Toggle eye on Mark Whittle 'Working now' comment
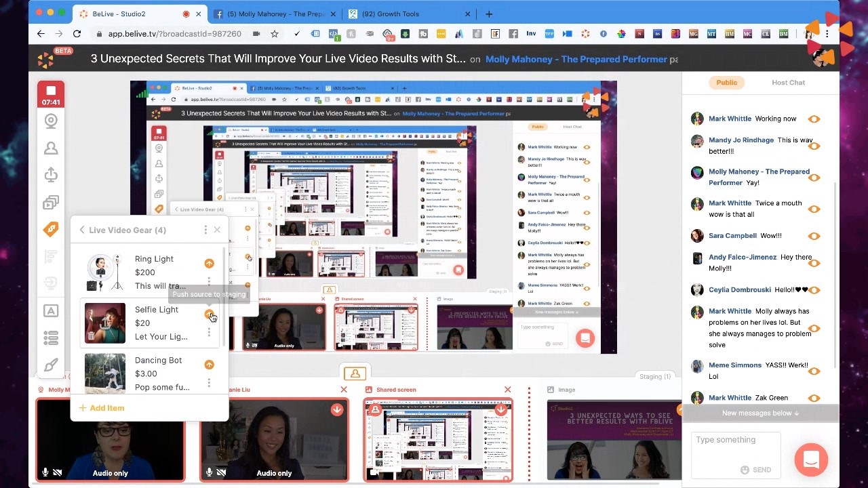This screenshot has height=488, width=868. (814, 119)
